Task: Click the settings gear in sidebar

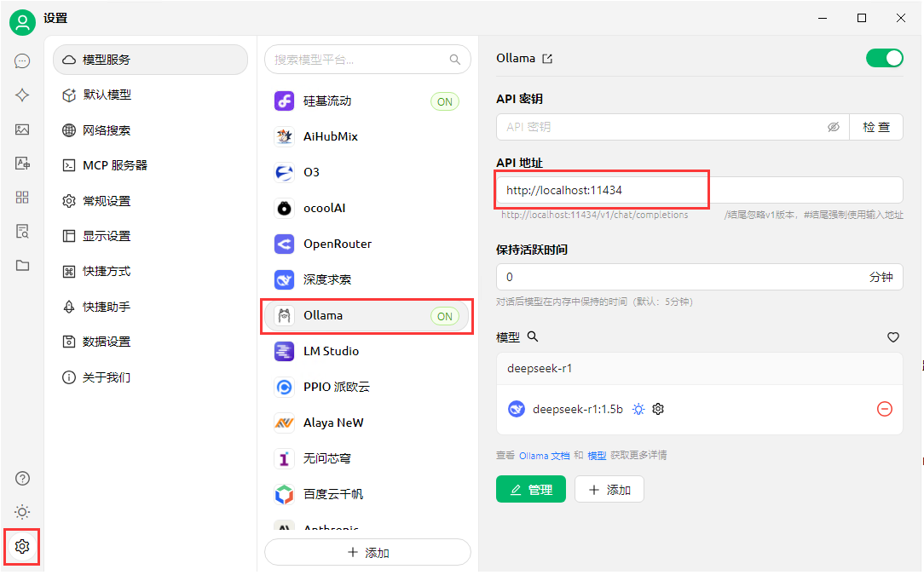Action: 22,547
